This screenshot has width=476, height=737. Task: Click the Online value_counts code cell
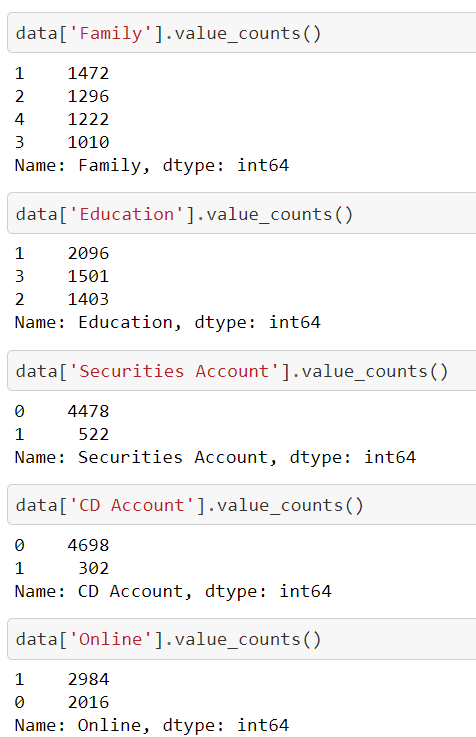coord(242,639)
